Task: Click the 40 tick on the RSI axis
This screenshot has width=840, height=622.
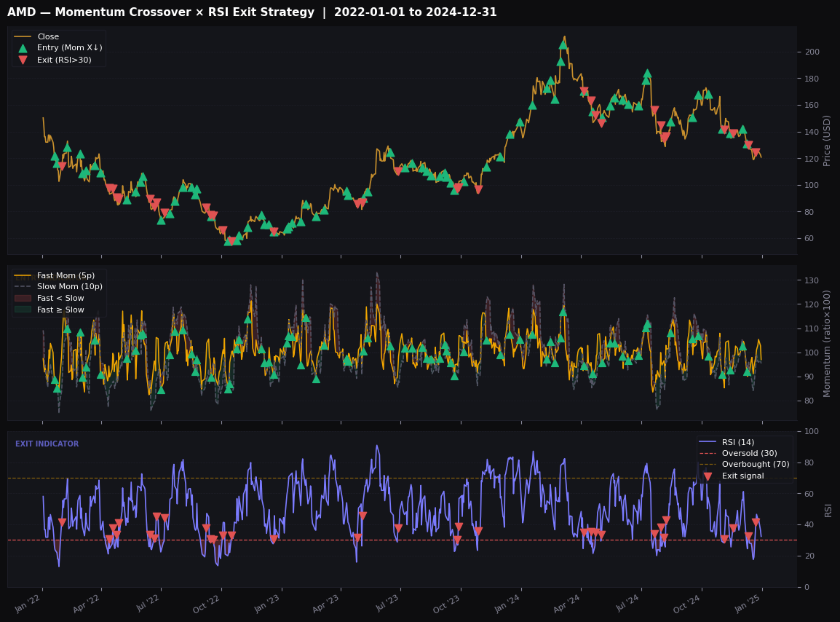Action: pos(809,525)
